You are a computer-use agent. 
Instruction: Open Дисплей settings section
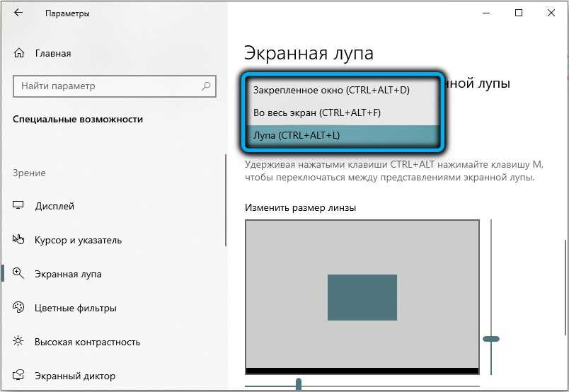(54, 206)
